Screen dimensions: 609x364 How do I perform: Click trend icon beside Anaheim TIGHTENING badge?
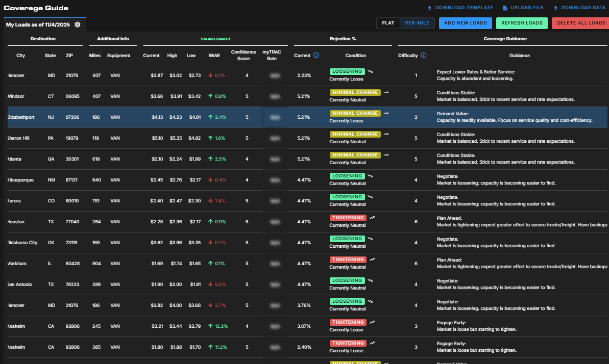371,322
